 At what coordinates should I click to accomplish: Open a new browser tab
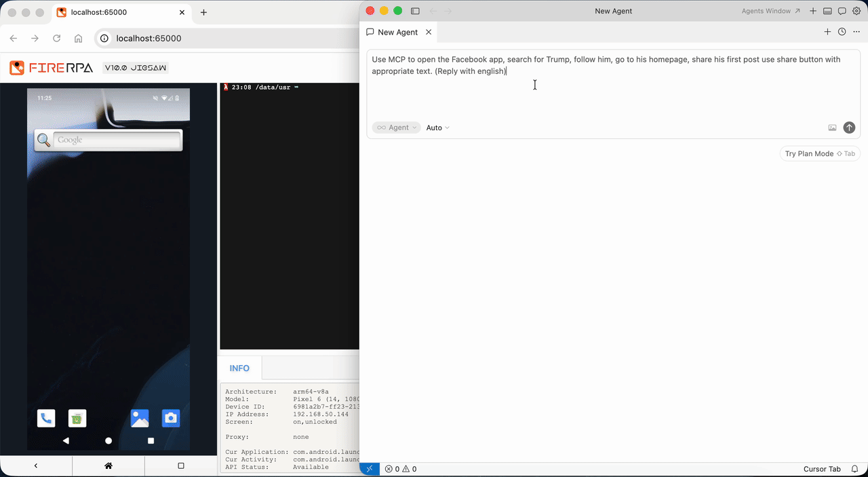(203, 12)
